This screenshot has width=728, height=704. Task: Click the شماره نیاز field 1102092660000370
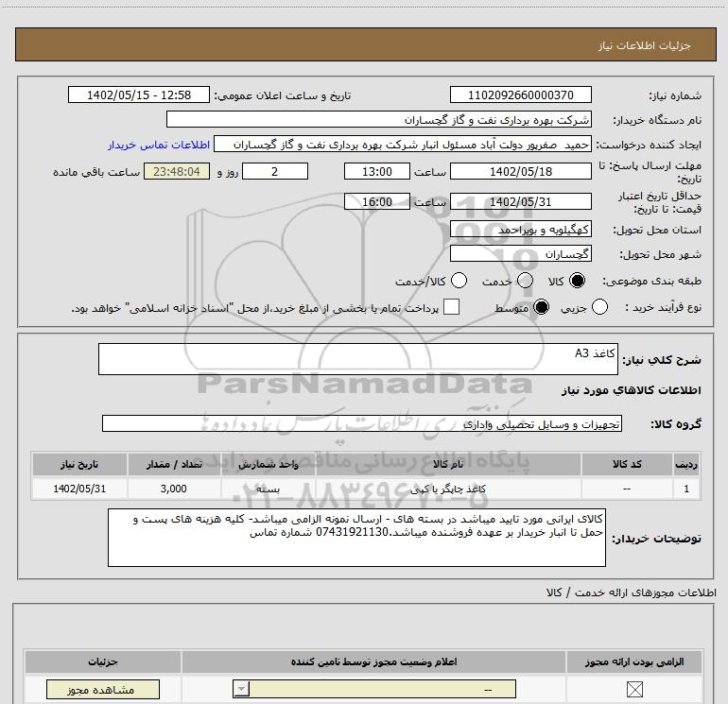coord(520,94)
